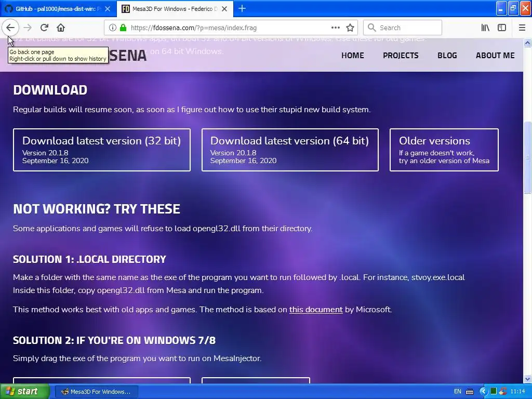Open the Firefox home page
The width and height of the screenshot is (532, 399).
point(61,28)
